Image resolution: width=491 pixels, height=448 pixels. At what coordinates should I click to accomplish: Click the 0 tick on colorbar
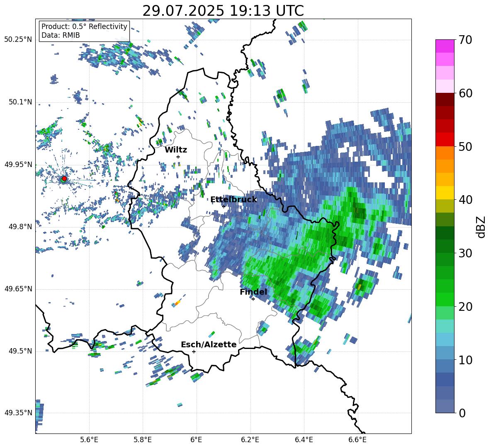tap(462, 413)
